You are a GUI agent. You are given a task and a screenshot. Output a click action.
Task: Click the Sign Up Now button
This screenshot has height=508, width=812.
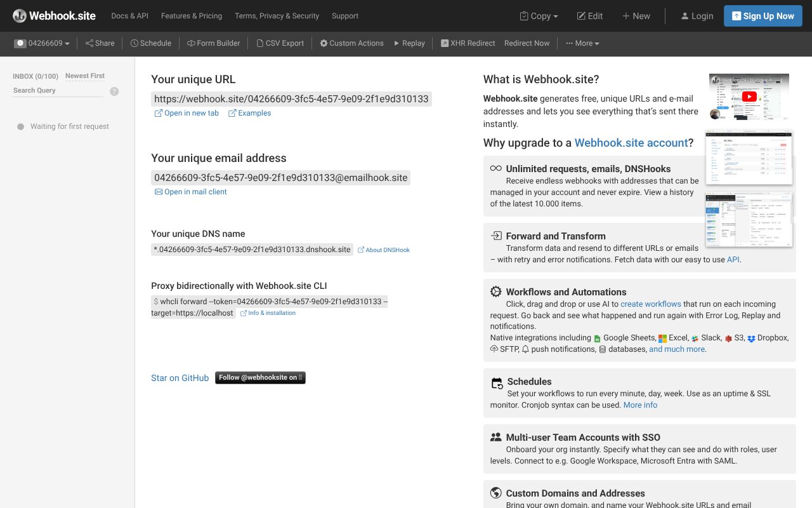pyautogui.click(x=763, y=15)
